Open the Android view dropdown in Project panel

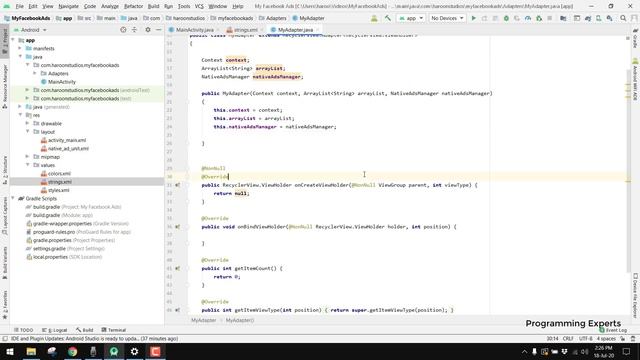click(30, 30)
